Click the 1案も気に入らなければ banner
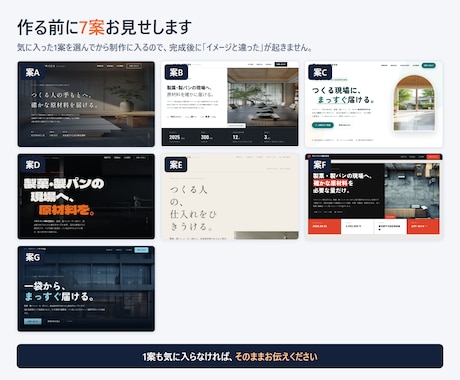Viewport: 460px width, 380px height. pos(230,356)
